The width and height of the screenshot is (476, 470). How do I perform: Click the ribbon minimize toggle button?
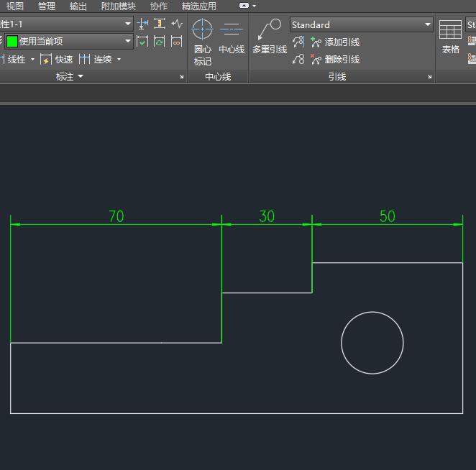point(244,6)
